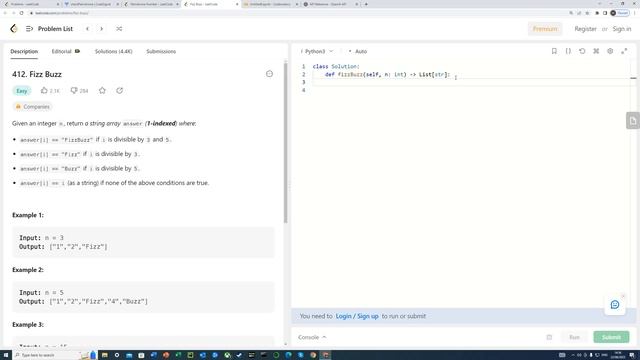Open File Explorer from taskbar
Image resolution: width=640 pixels, height=360 pixels.
point(104,355)
